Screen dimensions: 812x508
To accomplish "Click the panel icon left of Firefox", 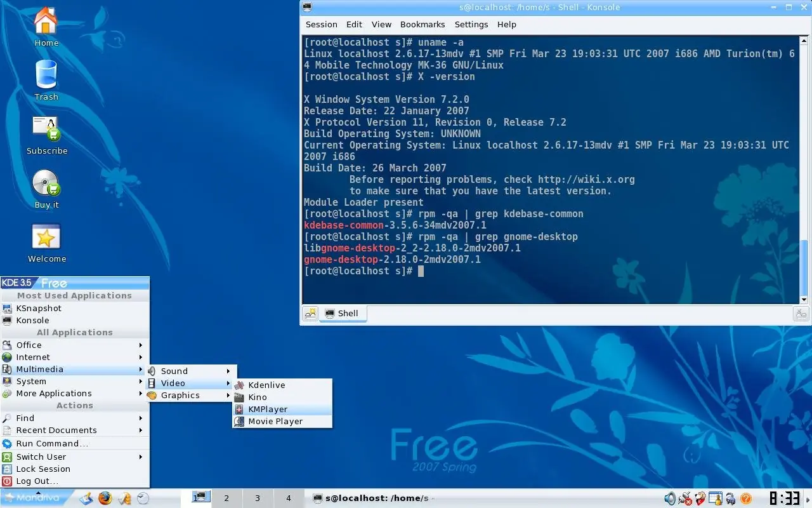I will click(86, 498).
